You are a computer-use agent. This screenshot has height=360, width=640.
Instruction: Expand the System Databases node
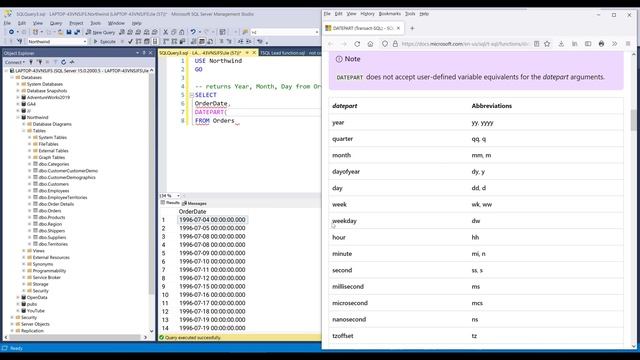click(x=18, y=84)
